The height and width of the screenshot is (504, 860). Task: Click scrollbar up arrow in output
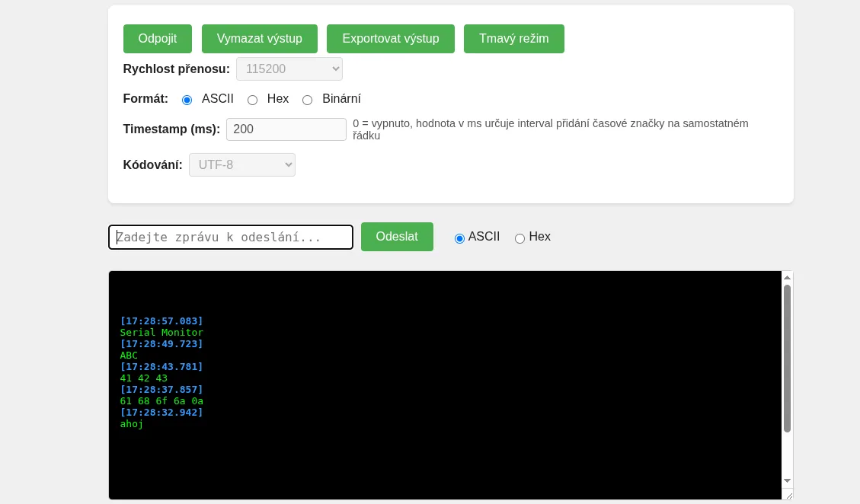click(787, 278)
